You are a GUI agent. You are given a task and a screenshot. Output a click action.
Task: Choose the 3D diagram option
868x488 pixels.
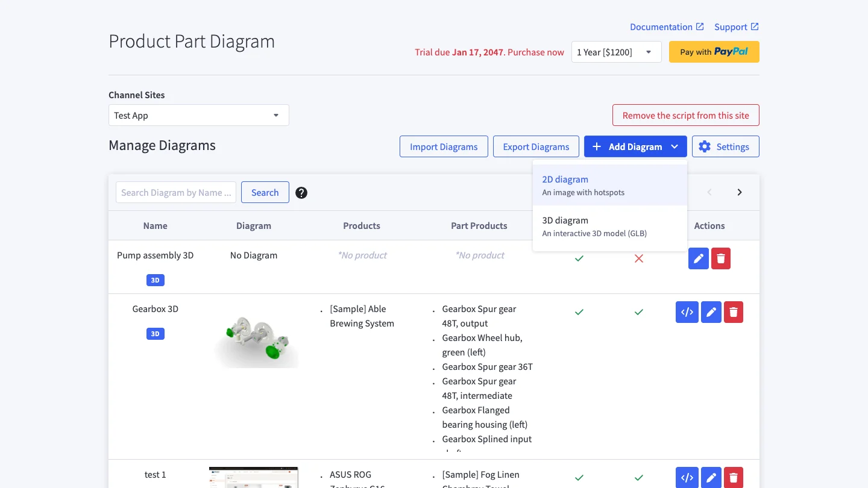pyautogui.click(x=610, y=226)
